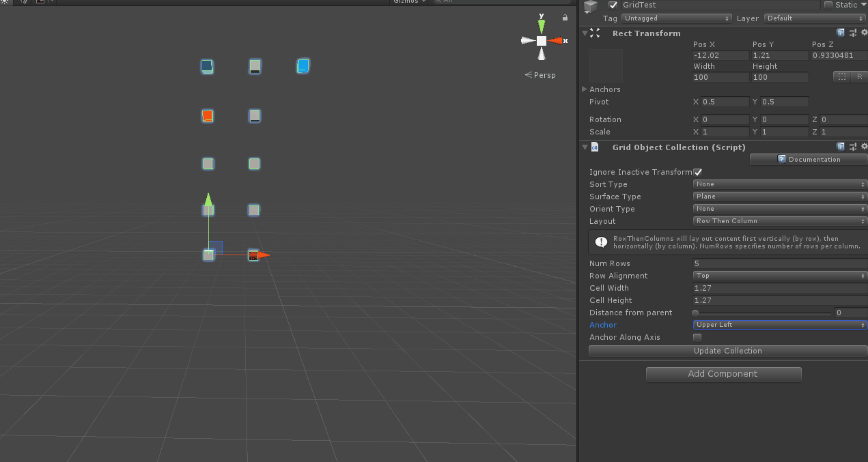Toggle the GridTest active checkbox
868x462 pixels.
click(x=613, y=5)
